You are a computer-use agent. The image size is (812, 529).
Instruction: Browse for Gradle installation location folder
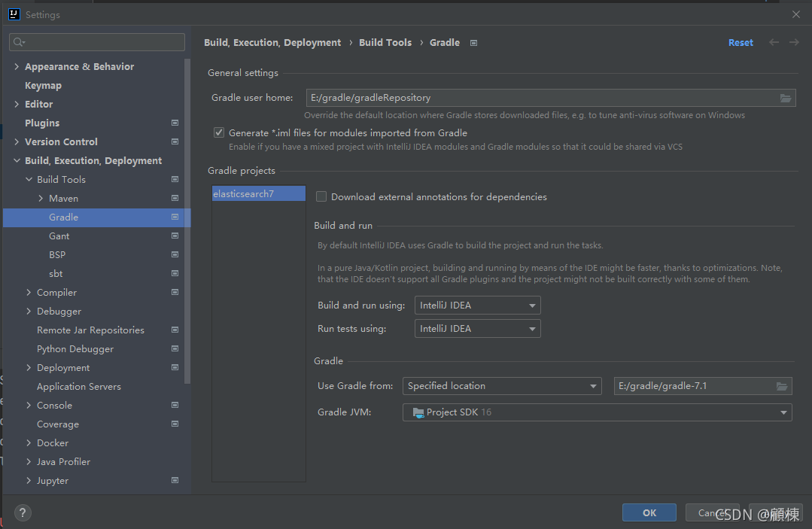(x=781, y=386)
